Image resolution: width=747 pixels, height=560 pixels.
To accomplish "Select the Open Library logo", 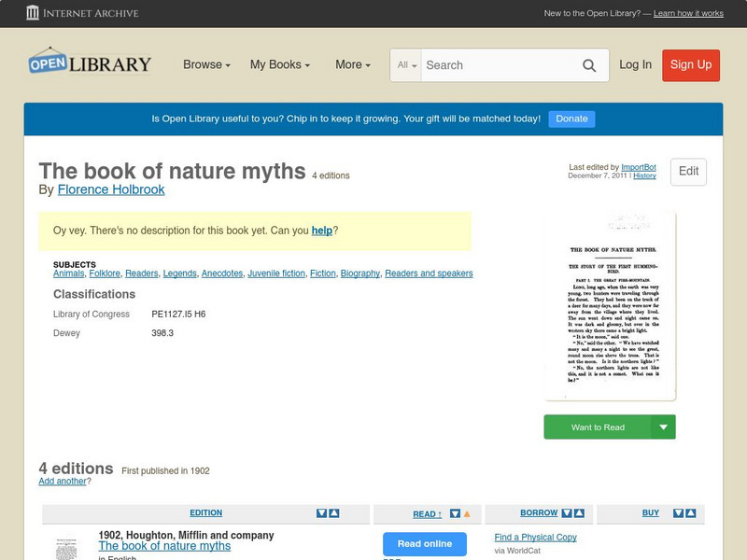I will click(89, 63).
